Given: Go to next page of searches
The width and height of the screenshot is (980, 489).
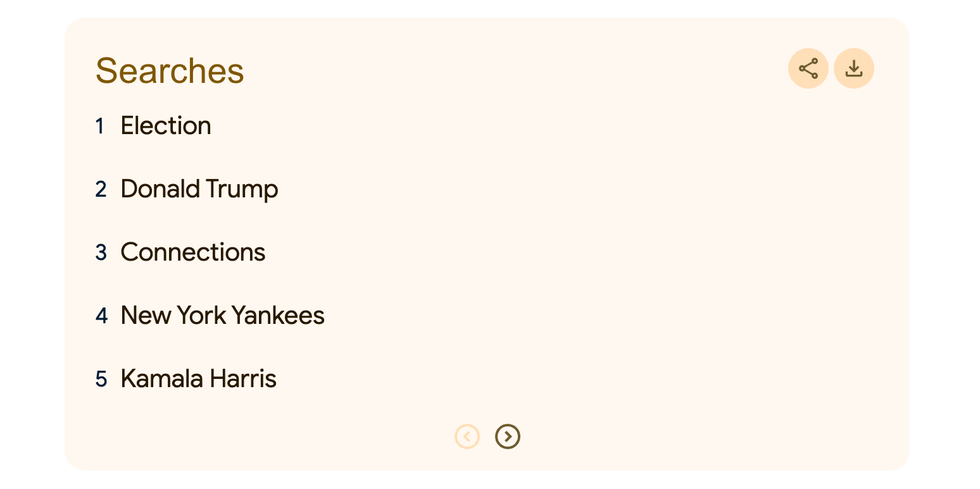Looking at the screenshot, I should point(507,436).
